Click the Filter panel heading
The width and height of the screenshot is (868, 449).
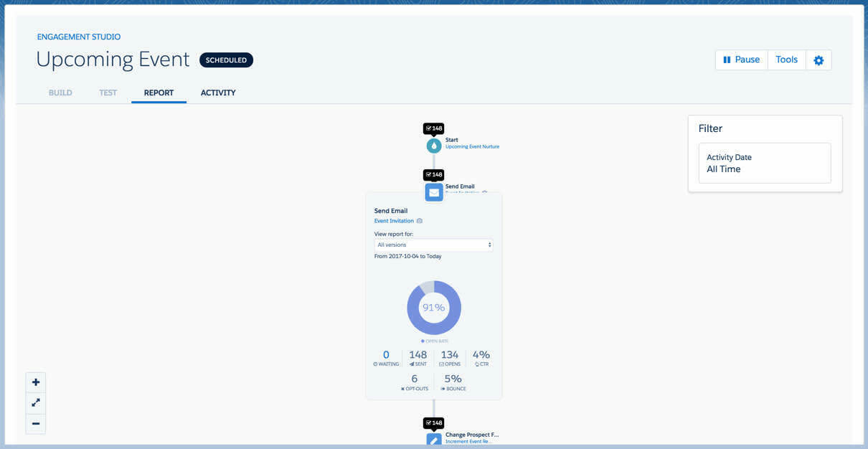point(710,128)
